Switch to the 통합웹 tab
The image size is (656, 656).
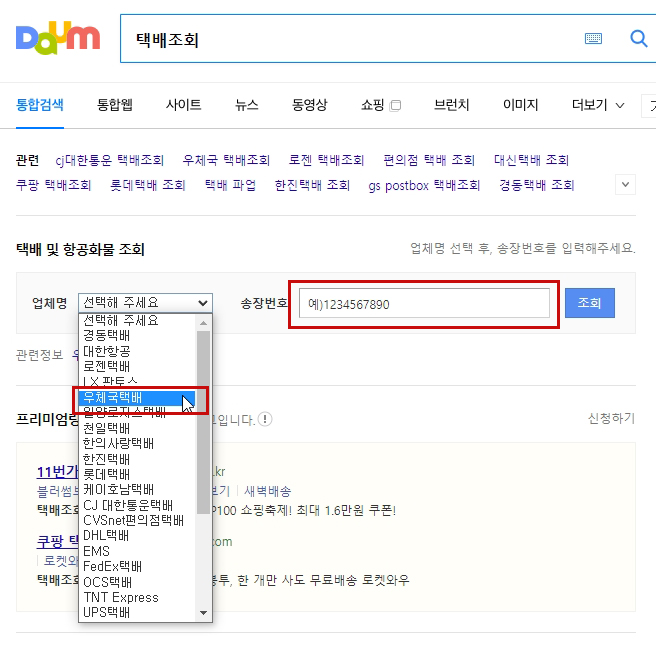pos(115,105)
